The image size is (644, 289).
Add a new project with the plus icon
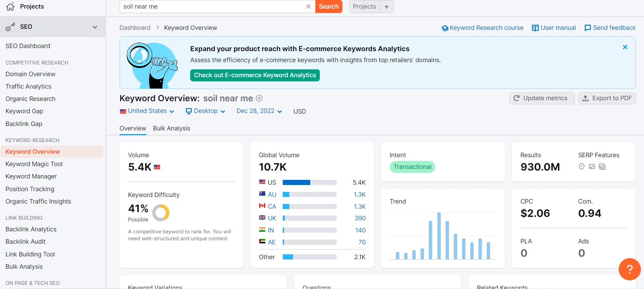387,7
